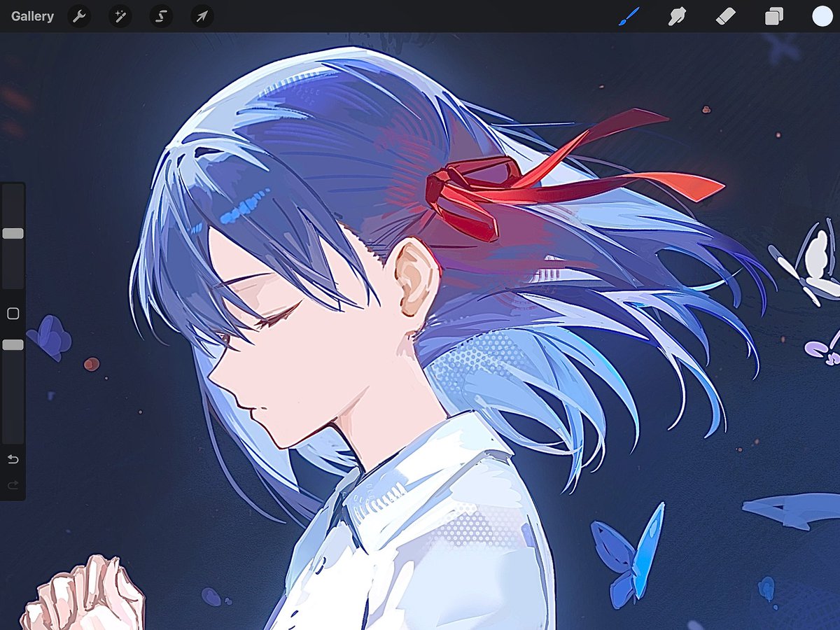Return to the Gallery
The height and width of the screenshot is (630, 840).
tap(32, 16)
